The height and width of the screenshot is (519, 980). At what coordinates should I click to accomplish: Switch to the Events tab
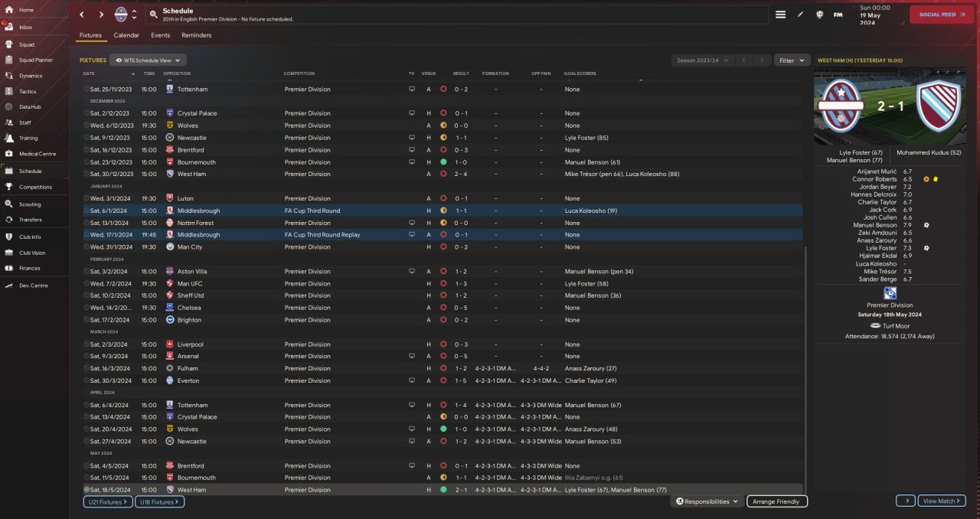pos(160,35)
